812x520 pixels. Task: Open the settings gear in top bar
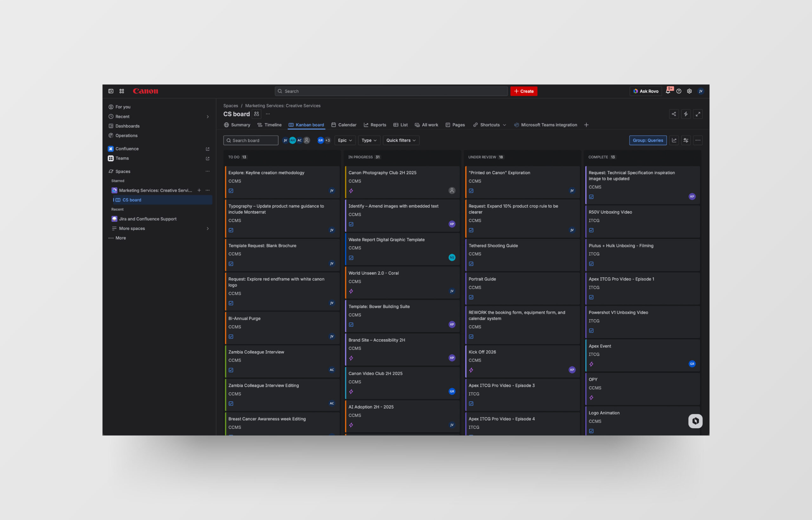tap(689, 91)
